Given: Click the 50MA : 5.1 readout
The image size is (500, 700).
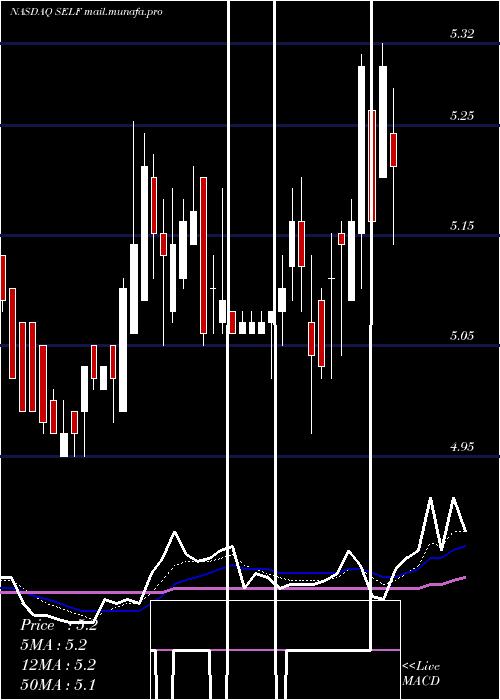Looking at the screenshot, I should pos(58,684).
